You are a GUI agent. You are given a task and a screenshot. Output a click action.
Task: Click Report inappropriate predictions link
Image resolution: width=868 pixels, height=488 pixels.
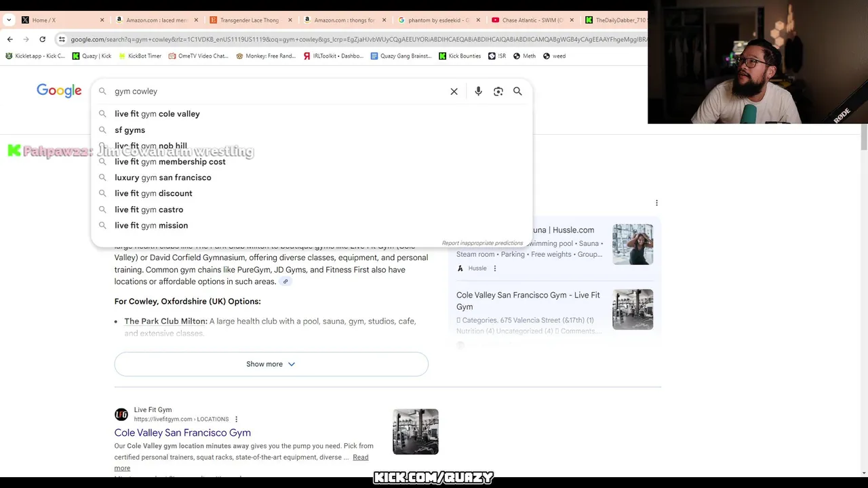(482, 243)
